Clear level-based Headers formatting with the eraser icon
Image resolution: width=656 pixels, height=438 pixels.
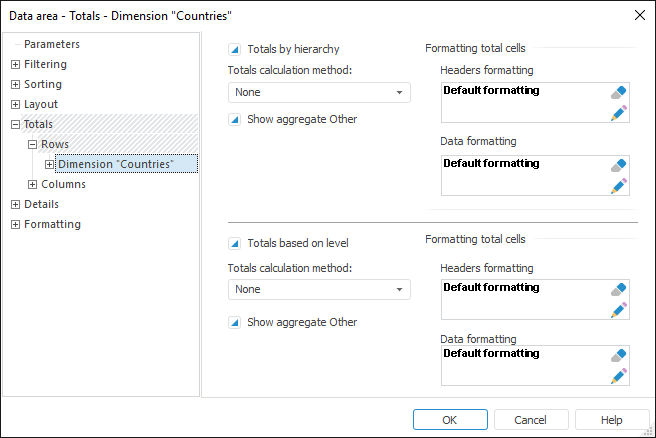tap(619, 290)
